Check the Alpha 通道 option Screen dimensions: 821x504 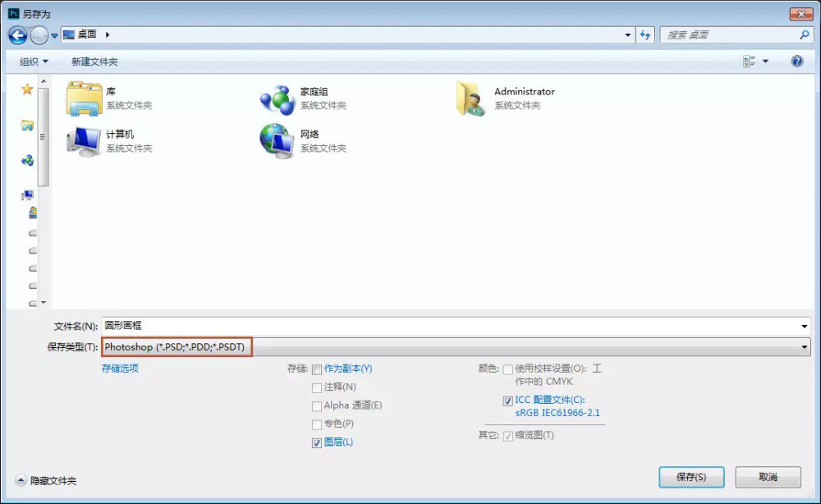(x=317, y=405)
